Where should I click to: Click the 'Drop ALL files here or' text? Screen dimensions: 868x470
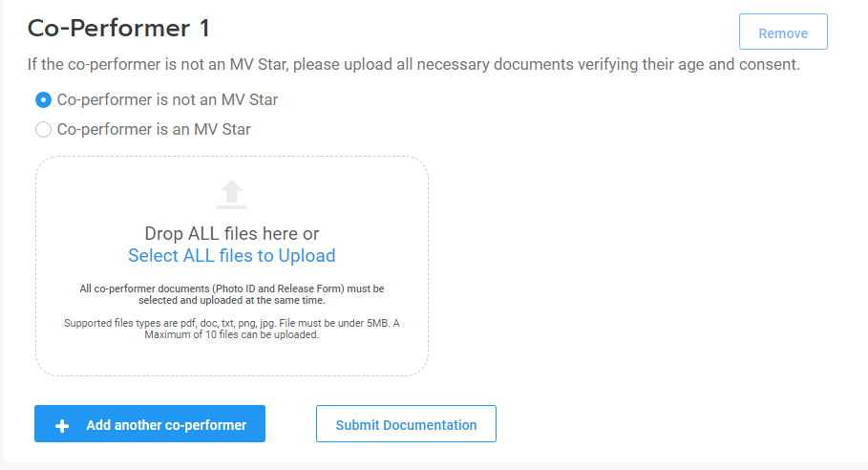click(231, 234)
